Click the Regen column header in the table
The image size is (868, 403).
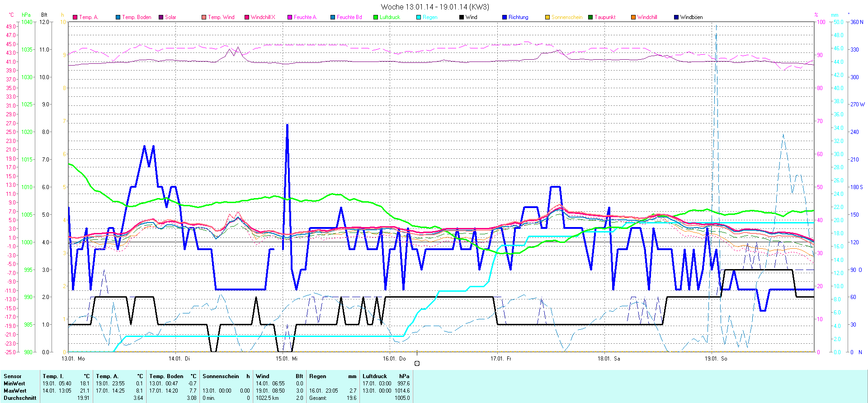(317, 376)
